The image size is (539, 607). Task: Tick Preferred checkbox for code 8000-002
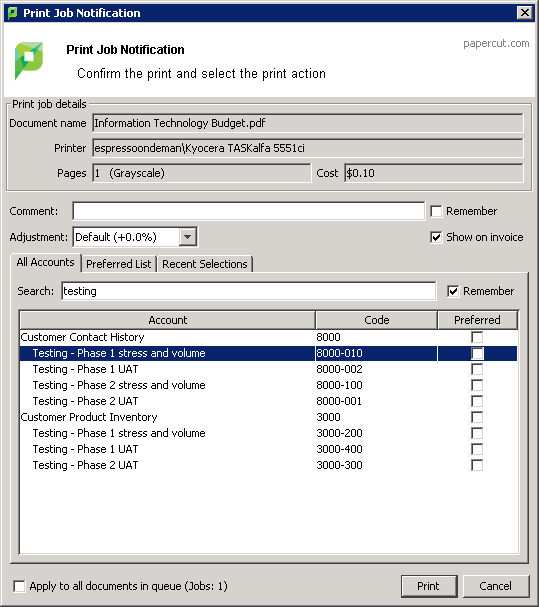click(x=477, y=369)
